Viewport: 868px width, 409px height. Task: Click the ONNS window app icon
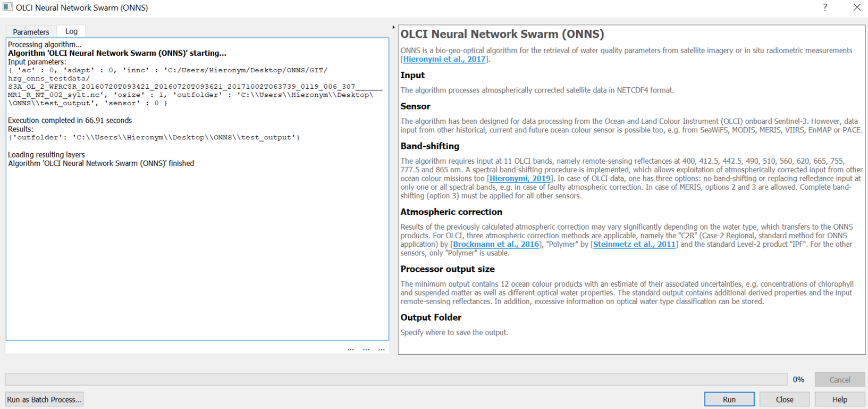(x=7, y=7)
